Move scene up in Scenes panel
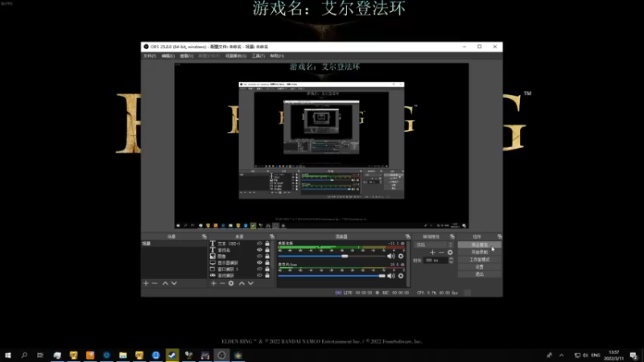The height and width of the screenshot is (362, 644). coord(165,283)
